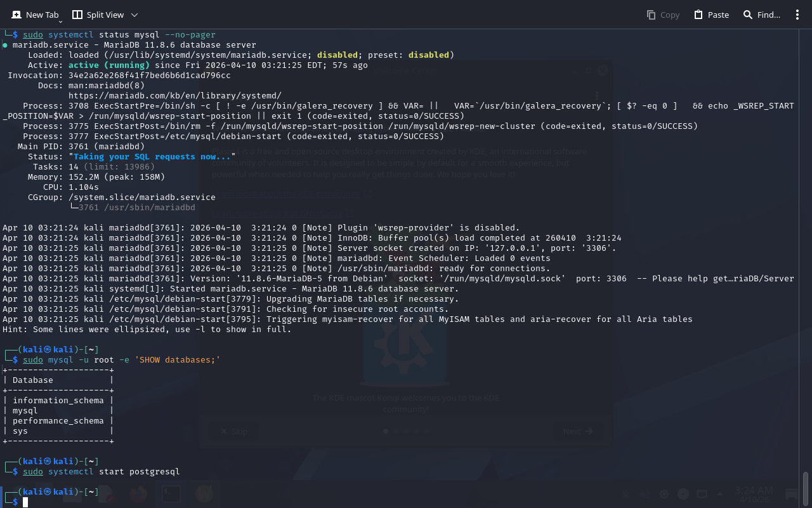Screen dimensions: 812x508
Task: Place cursor at the empty bottom prompt
Action: click(x=26, y=502)
